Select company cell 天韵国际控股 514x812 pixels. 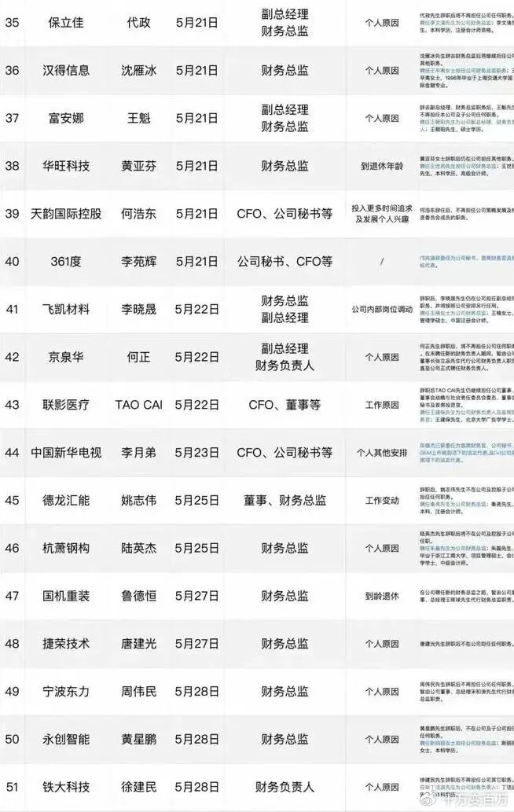coord(66,213)
